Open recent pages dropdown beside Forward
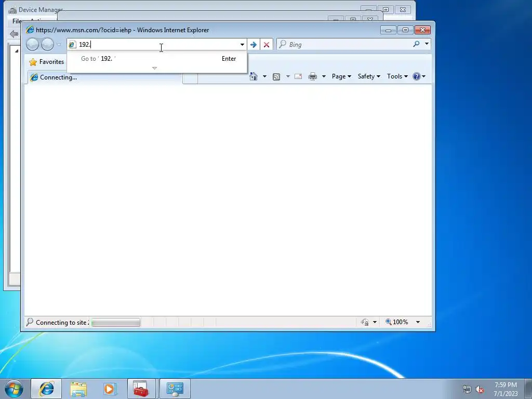 pos(59,45)
